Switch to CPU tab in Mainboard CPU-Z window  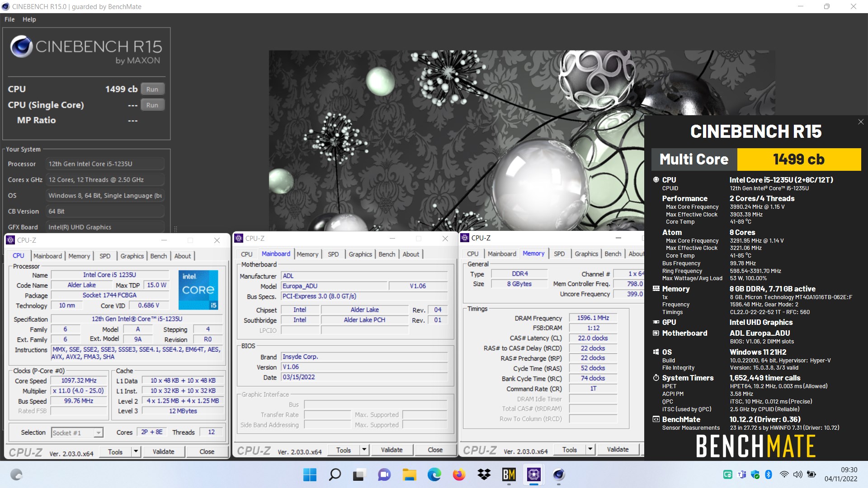click(x=247, y=254)
